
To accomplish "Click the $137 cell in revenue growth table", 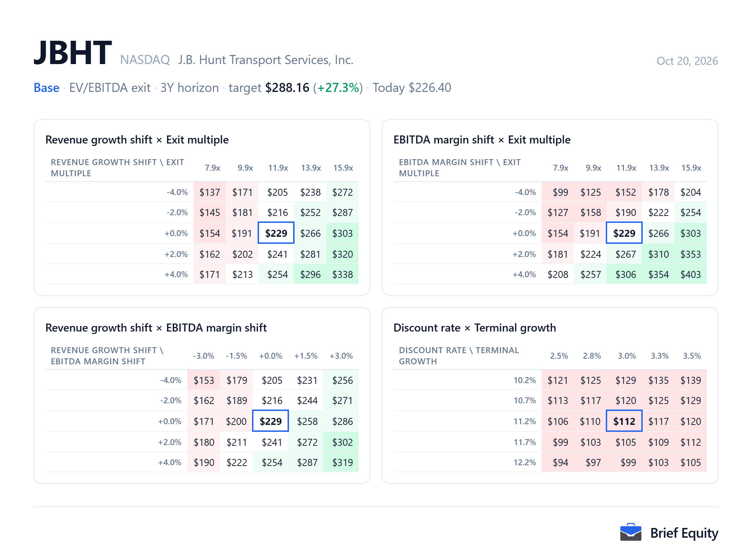I will tap(210, 192).
